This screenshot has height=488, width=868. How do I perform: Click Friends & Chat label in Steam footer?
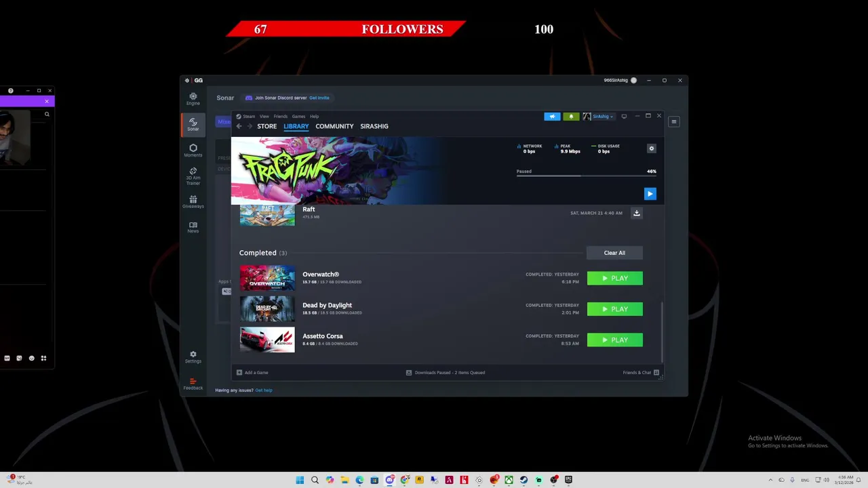click(637, 372)
